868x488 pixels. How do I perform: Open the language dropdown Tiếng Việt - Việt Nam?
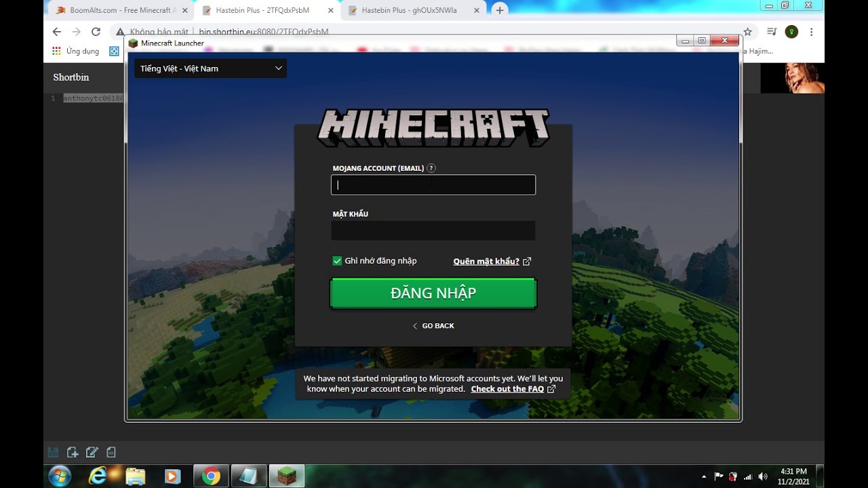(x=210, y=68)
